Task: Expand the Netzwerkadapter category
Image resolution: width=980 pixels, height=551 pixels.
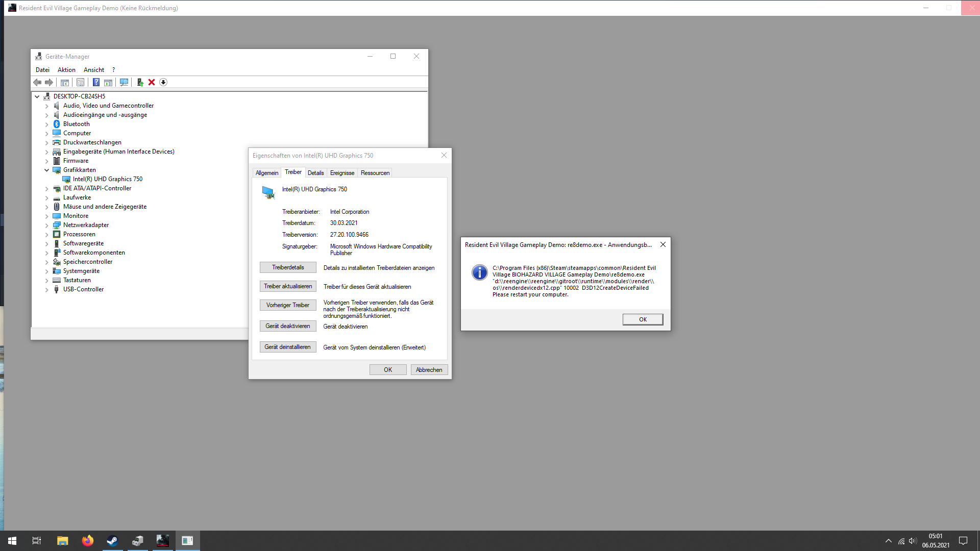Action: pos(46,225)
